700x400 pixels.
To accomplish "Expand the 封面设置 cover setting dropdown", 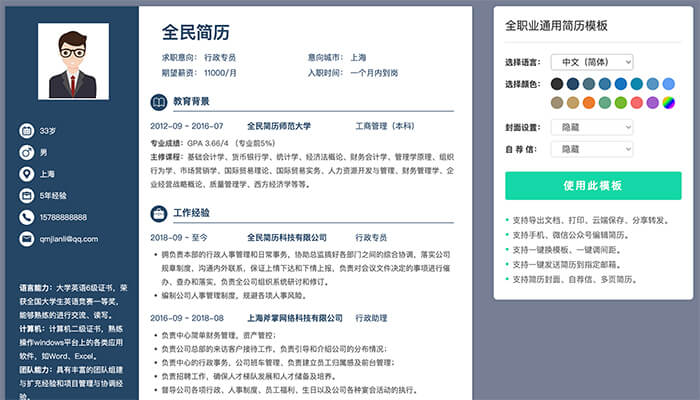I will pyautogui.click(x=592, y=128).
